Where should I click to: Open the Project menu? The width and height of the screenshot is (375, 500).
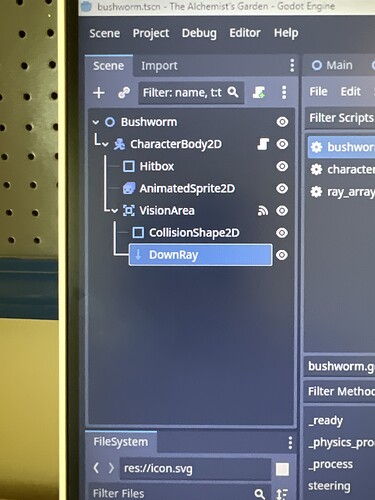151,33
